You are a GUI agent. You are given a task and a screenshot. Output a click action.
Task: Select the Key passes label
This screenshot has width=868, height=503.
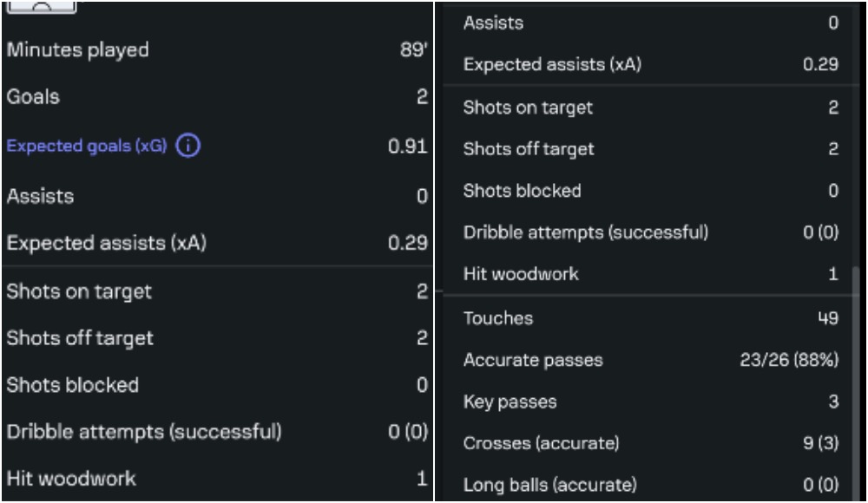point(510,402)
